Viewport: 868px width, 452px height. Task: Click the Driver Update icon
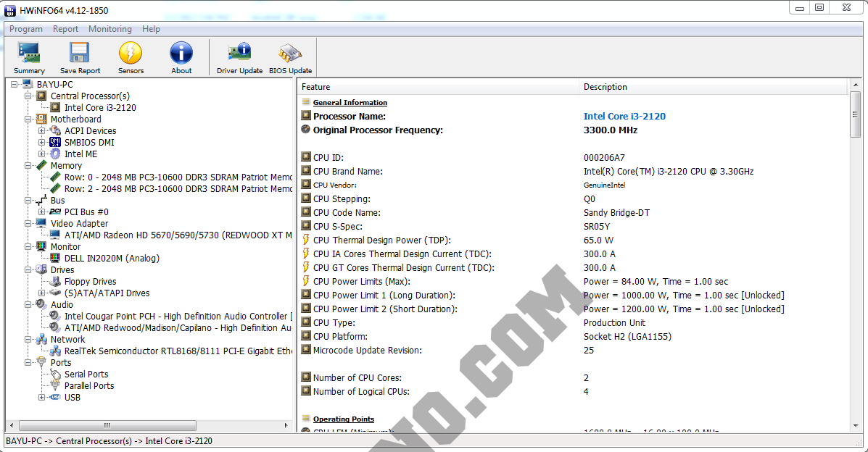(x=239, y=57)
